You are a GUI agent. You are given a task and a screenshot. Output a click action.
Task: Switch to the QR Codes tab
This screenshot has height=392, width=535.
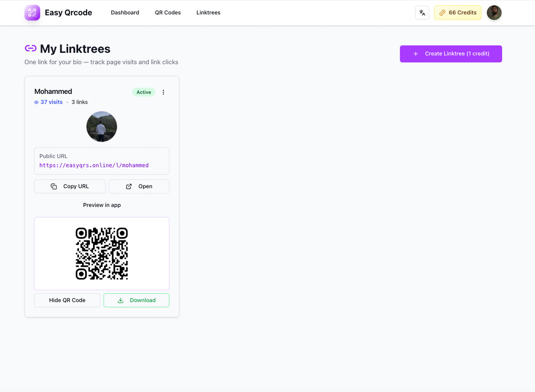coord(168,13)
